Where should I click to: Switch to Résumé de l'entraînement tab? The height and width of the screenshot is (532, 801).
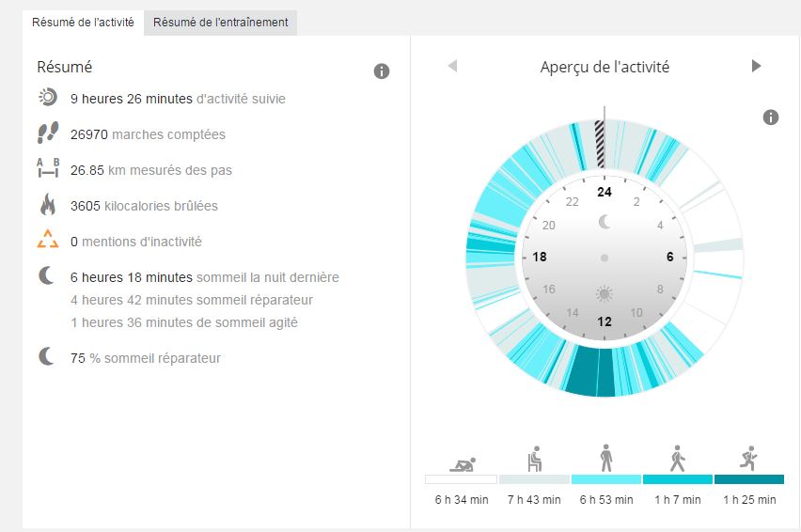coord(221,23)
